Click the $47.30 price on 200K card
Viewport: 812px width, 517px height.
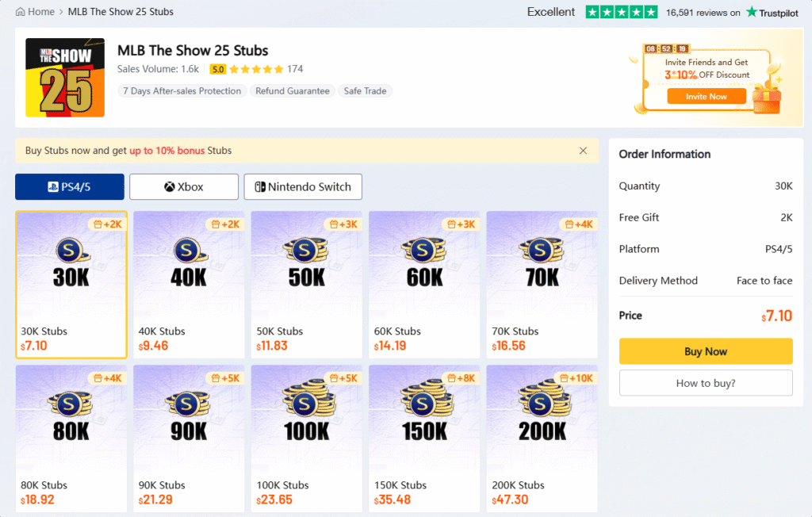pyautogui.click(x=510, y=500)
